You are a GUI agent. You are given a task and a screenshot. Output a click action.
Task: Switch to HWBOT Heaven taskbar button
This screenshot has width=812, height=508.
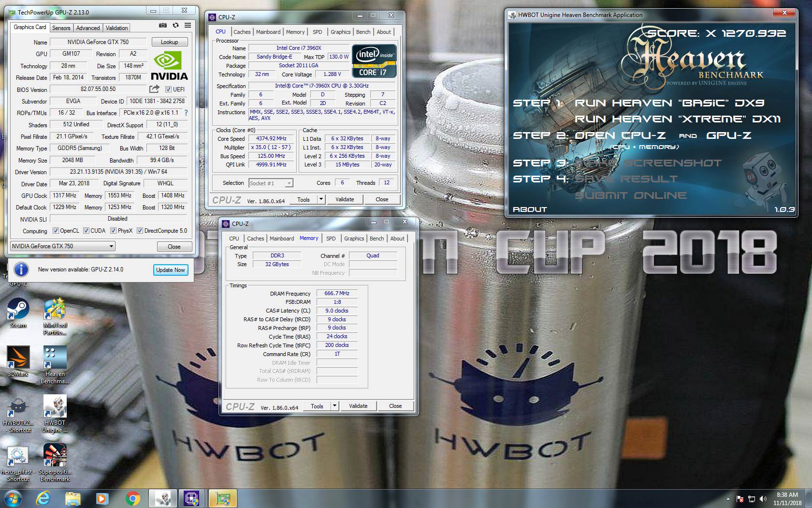(162, 498)
